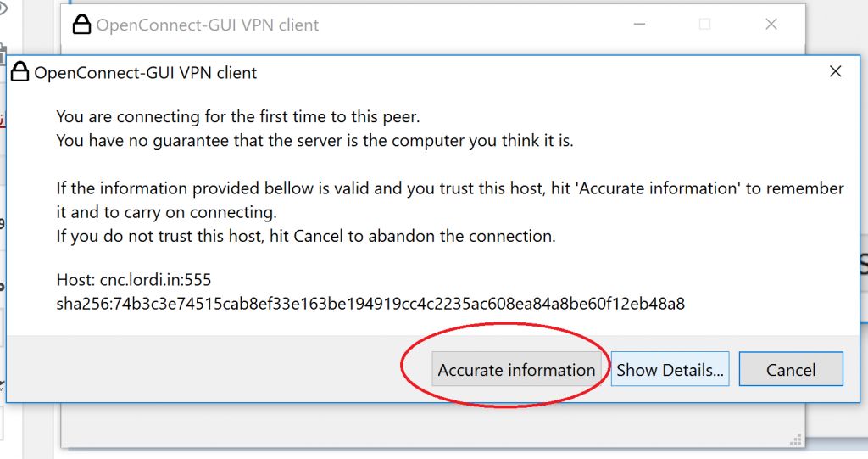This screenshot has width=868, height=459.
Task: Click the background window's resize grip
Action: [795, 439]
